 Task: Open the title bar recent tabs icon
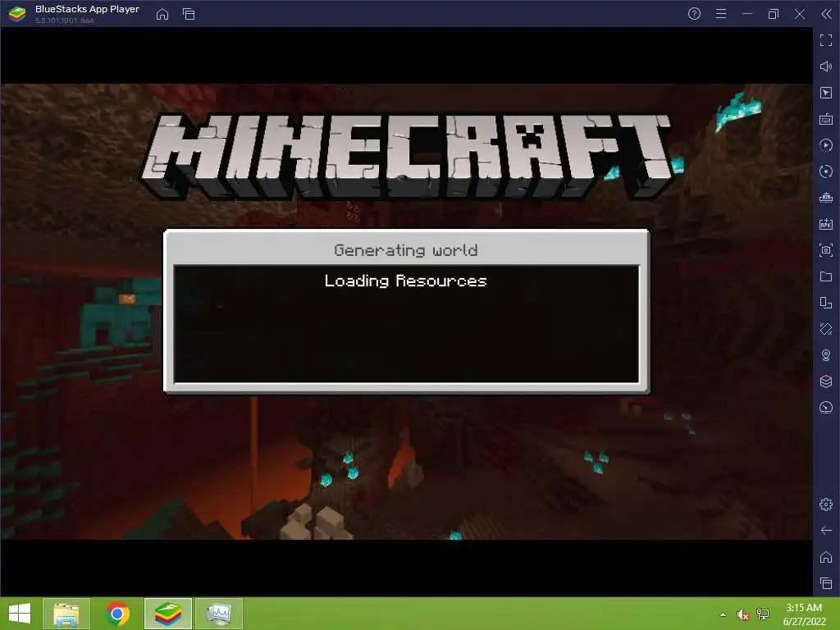(x=189, y=14)
